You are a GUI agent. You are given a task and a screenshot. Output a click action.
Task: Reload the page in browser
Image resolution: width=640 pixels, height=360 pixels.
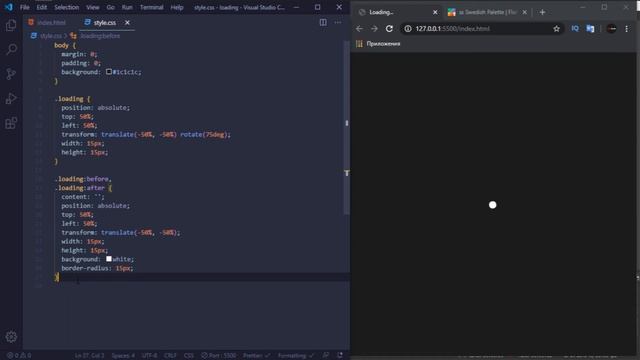[x=389, y=29]
